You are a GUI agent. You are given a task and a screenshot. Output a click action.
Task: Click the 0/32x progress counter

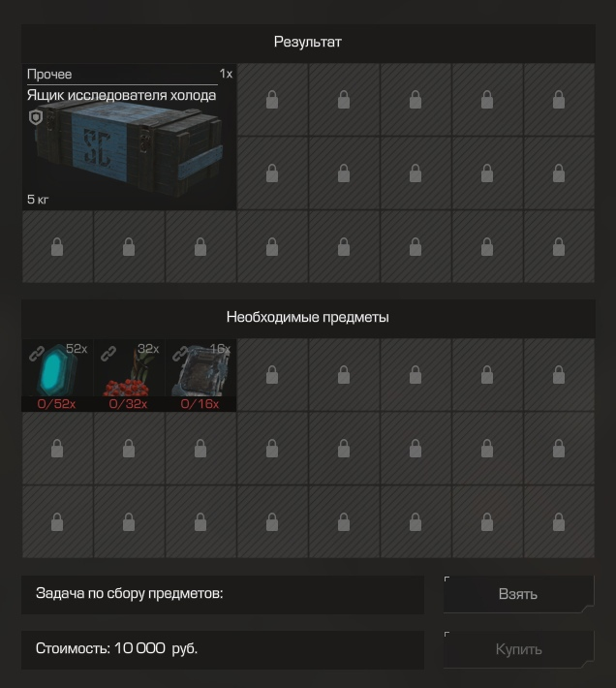128,404
